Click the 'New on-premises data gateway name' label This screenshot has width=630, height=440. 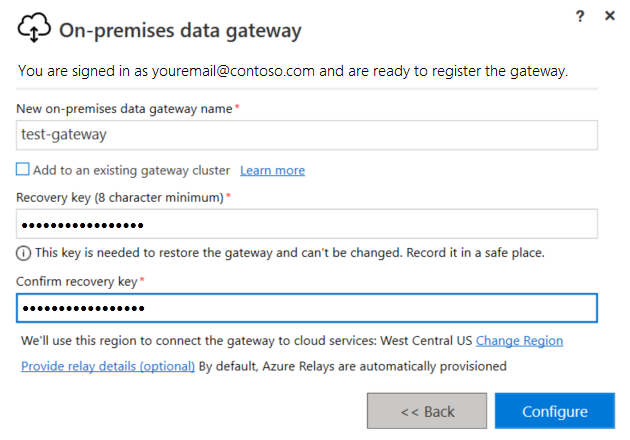[125, 107]
